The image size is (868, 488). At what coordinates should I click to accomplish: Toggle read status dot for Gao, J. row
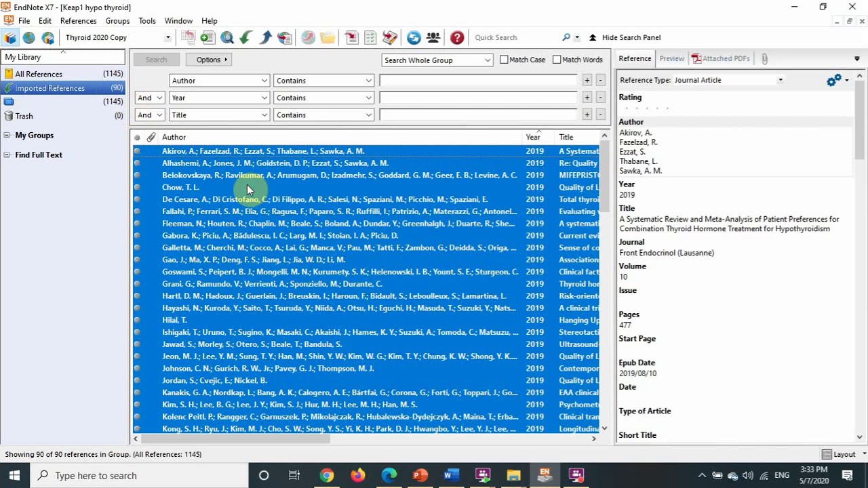click(x=137, y=260)
